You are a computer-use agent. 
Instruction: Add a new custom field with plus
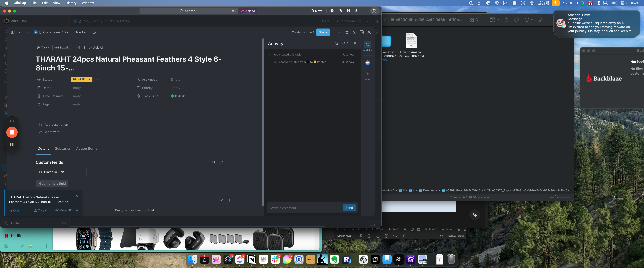point(229,162)
